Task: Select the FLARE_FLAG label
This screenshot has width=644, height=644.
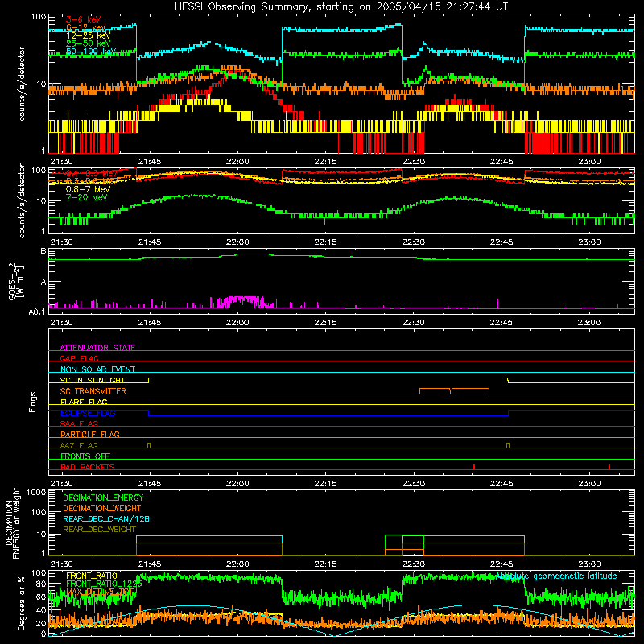Action: coord(84,402)
